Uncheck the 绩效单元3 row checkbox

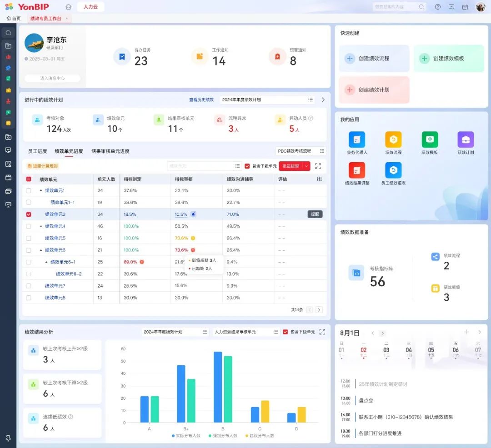[29, 214]
